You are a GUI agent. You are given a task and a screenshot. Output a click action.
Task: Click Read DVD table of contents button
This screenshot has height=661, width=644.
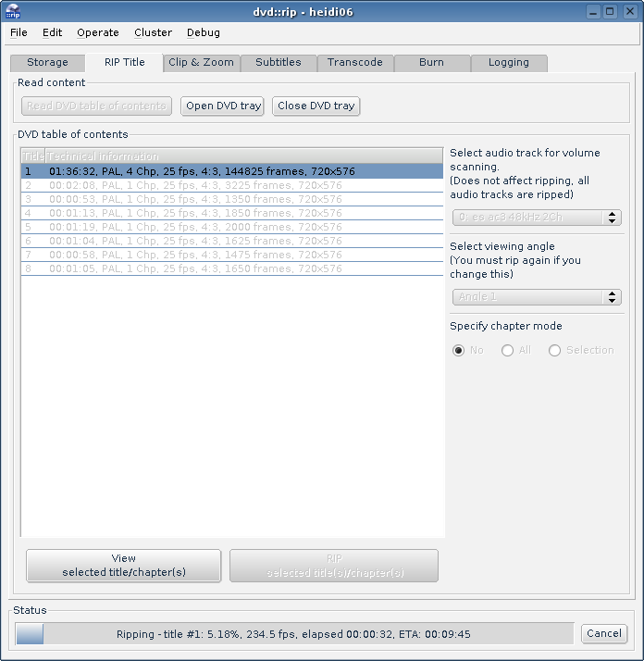[x=96, y=106]
